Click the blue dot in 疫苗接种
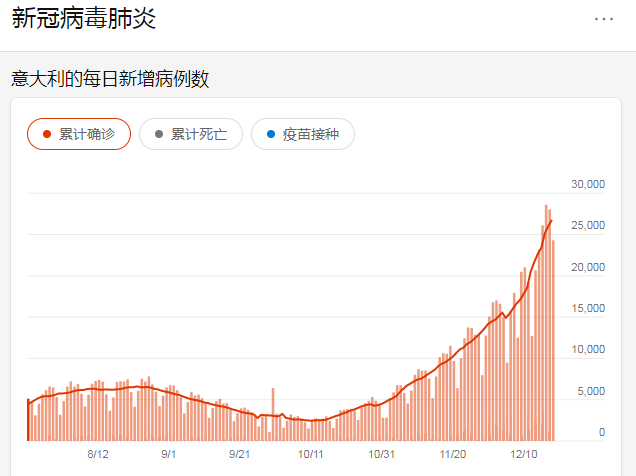Viewport: 636px width, 476px height. coord(270,134)
